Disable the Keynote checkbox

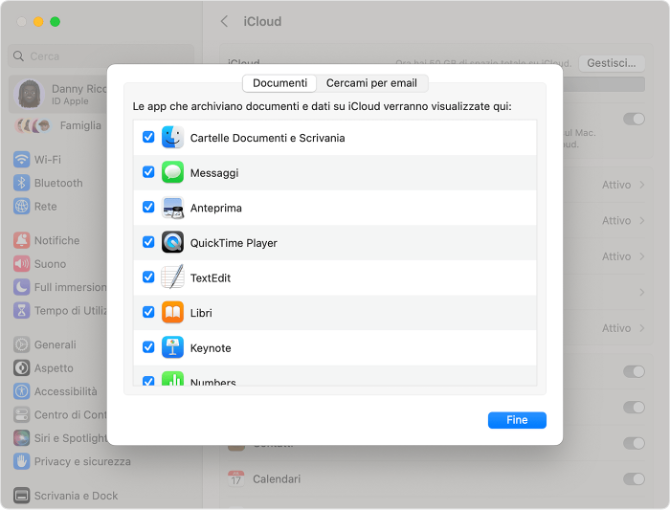click(149, 347)
